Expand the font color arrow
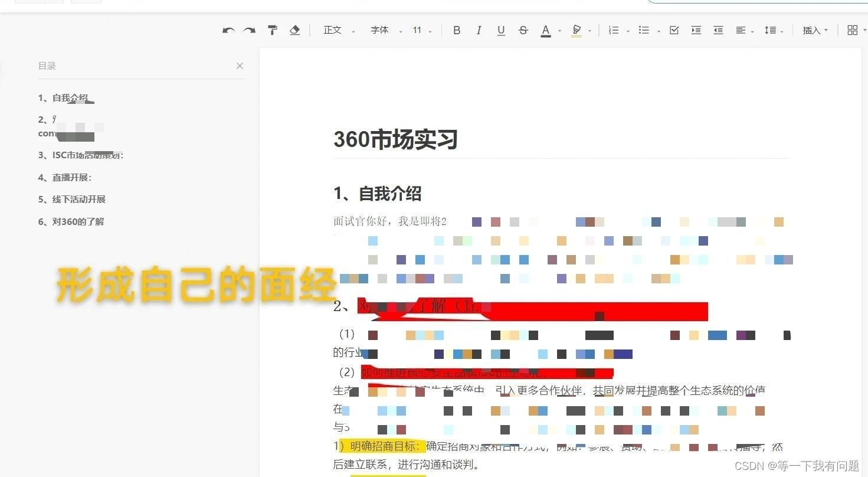 click(x=559, y=31)
